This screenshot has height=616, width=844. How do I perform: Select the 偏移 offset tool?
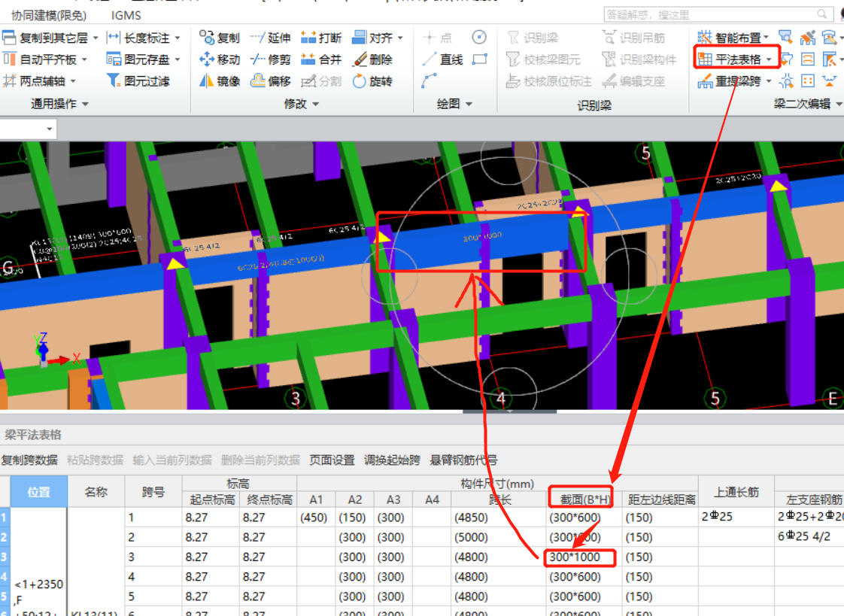271,80
